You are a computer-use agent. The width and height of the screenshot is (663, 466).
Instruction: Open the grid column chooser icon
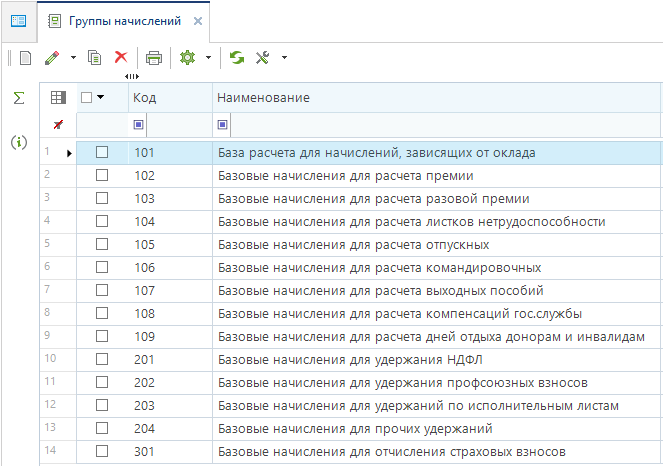[x=58, y=98]
